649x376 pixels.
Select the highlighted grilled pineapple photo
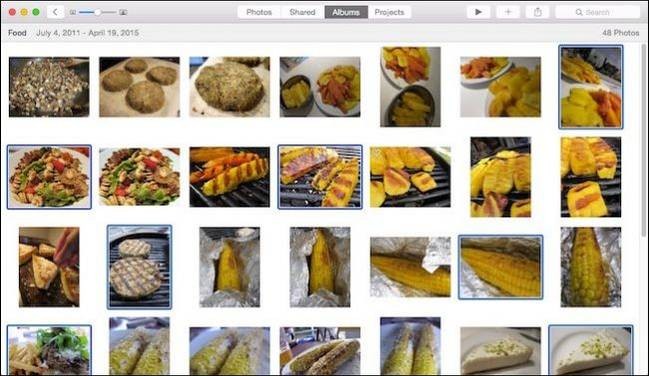pyautogui.click(x=320, y=177)
